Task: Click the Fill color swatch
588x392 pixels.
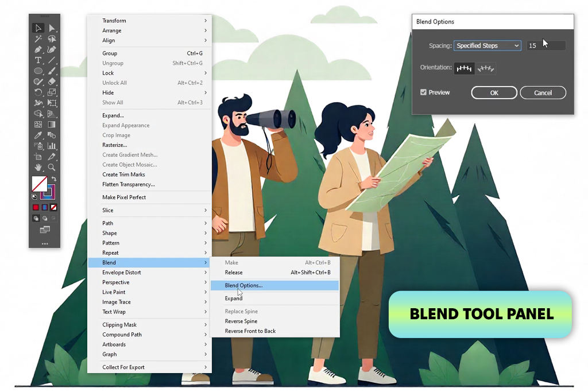Action: click(40, 184)
